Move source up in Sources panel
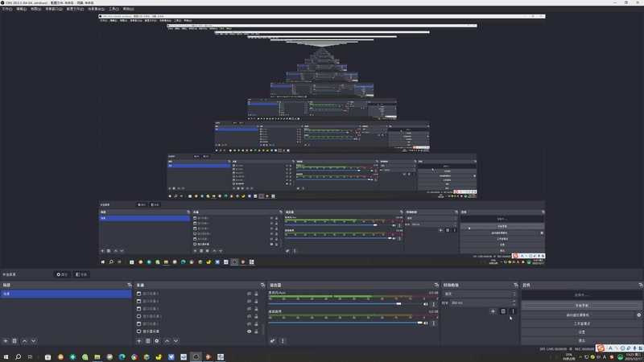Viewport: 644px width, 362px height. pos(167,340)
